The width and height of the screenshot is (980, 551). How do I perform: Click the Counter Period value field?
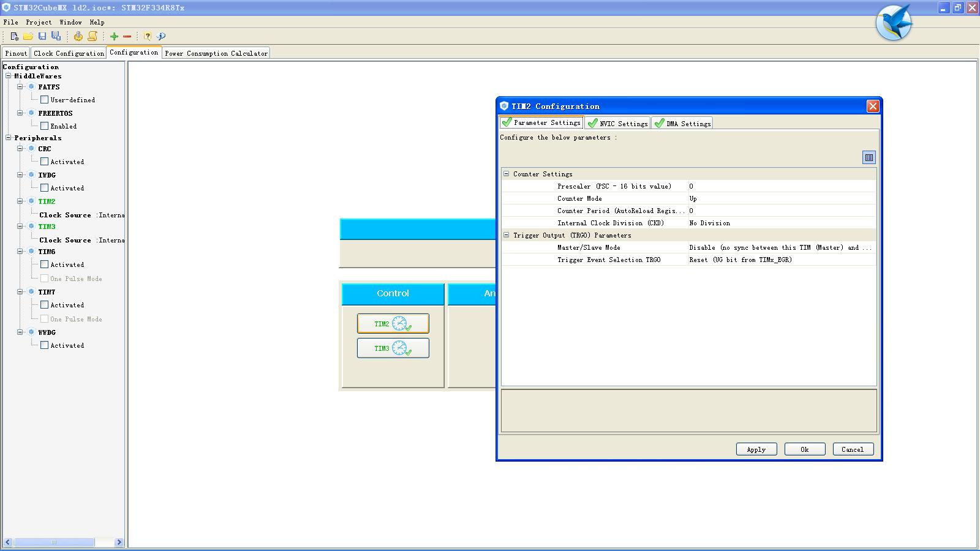pyautogui.click(x=782, y=211)
